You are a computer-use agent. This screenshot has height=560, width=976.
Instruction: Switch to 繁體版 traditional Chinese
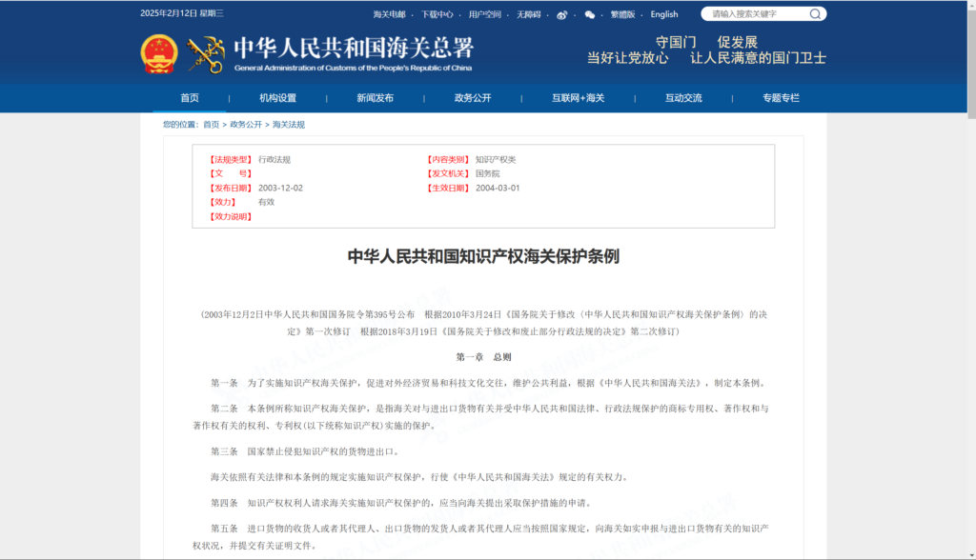coord(622,15)
